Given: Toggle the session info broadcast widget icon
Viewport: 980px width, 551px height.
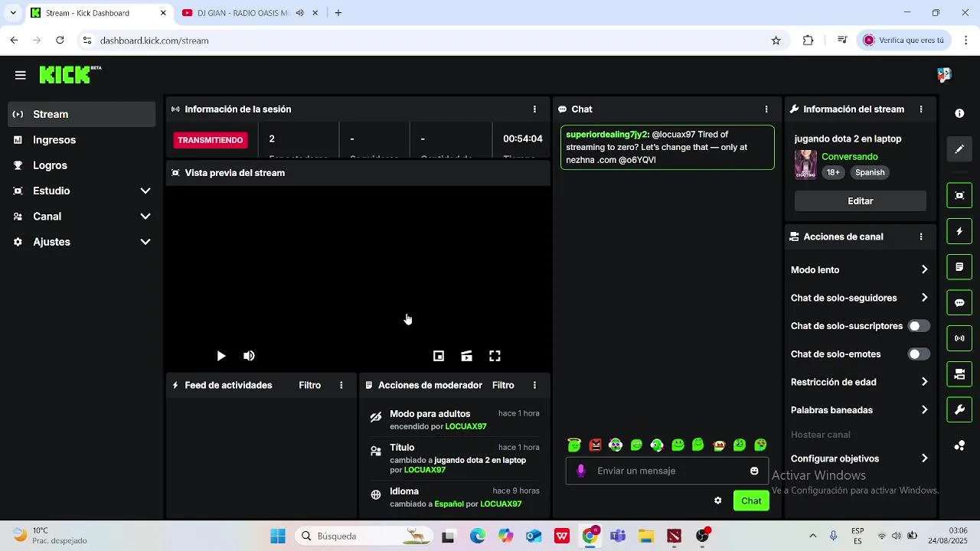Looking at the screenshot, I should pyautogui.click(x=959, y=338).
